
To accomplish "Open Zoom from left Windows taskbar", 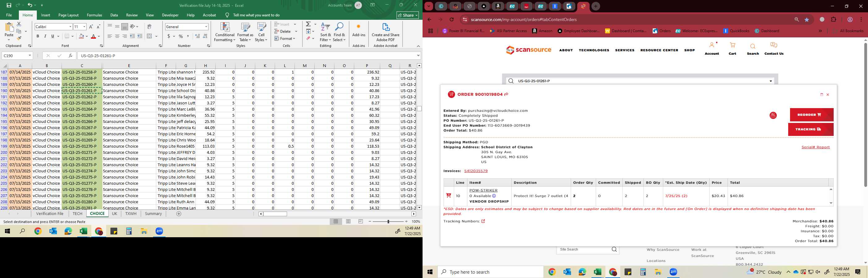I will tap(159, 231).
